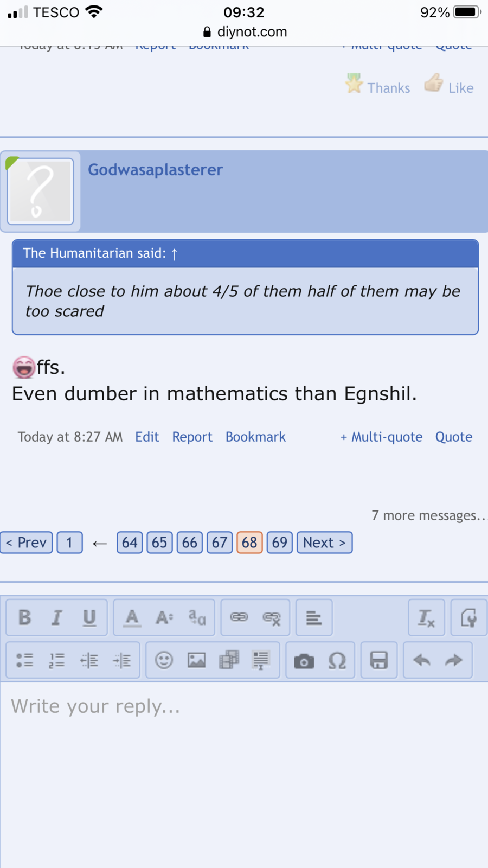Viewport: 488px width, 868px height.
Task: Quote the Godwasaplasterer post
Action: point(454,437)
